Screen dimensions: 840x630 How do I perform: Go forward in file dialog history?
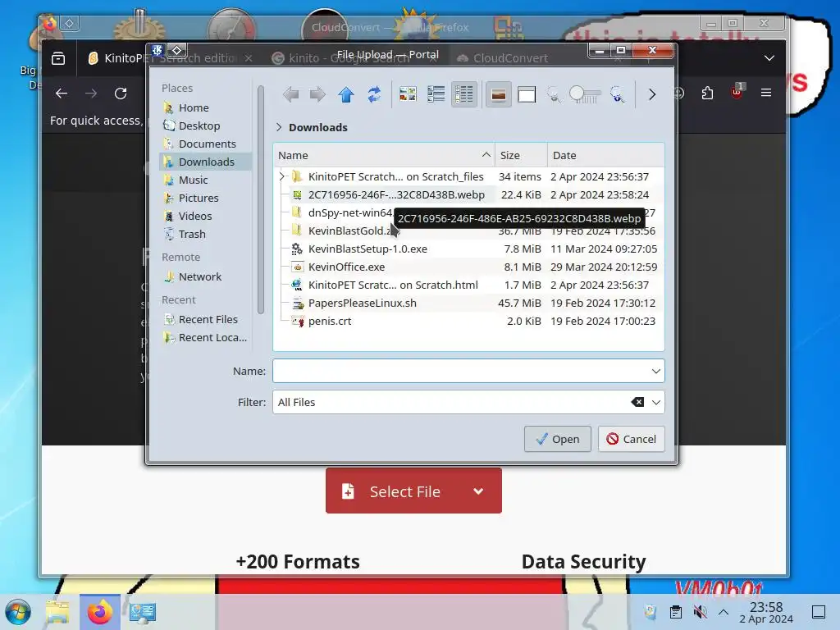click(317, 95)
